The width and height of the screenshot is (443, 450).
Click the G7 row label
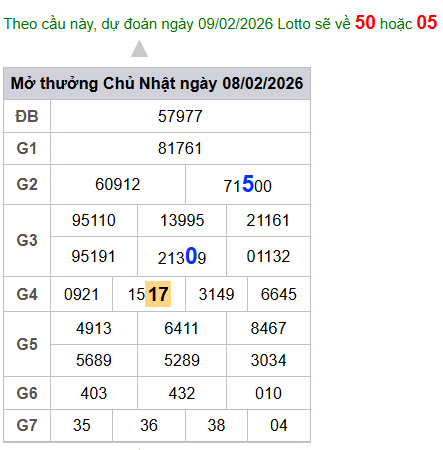[x=27, y=425]
